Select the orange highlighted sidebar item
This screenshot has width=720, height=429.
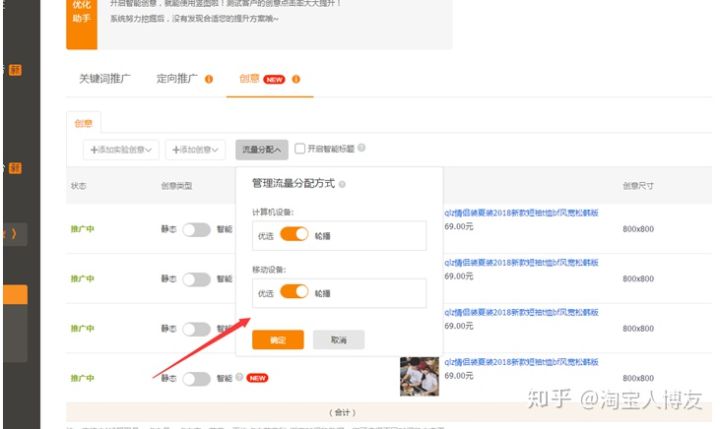(x=15, y=294)
